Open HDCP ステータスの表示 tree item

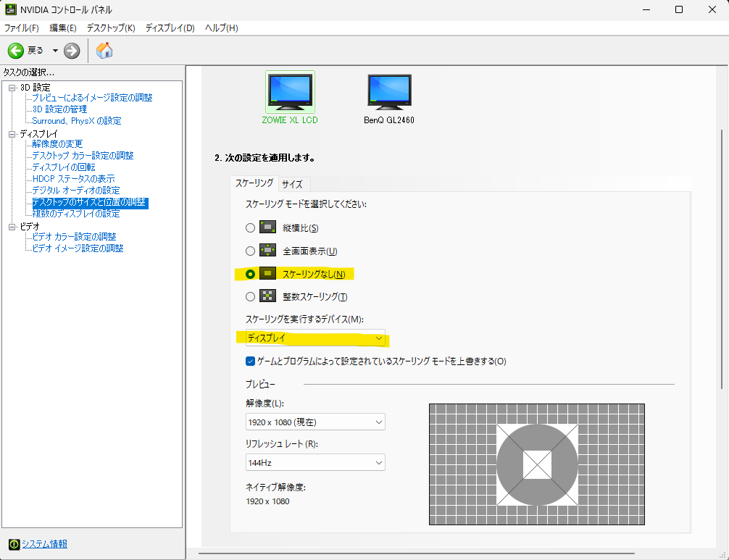(73, 179)
